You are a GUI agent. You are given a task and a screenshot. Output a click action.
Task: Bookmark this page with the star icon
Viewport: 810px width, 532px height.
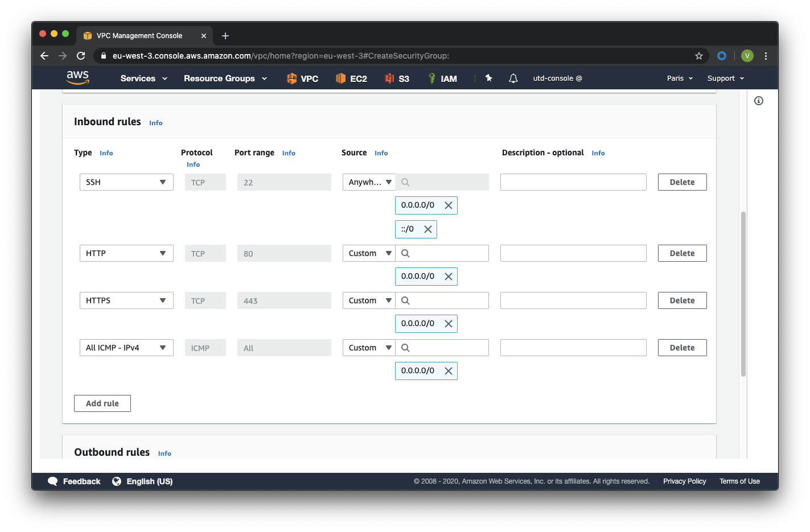[x=698, y=56]
